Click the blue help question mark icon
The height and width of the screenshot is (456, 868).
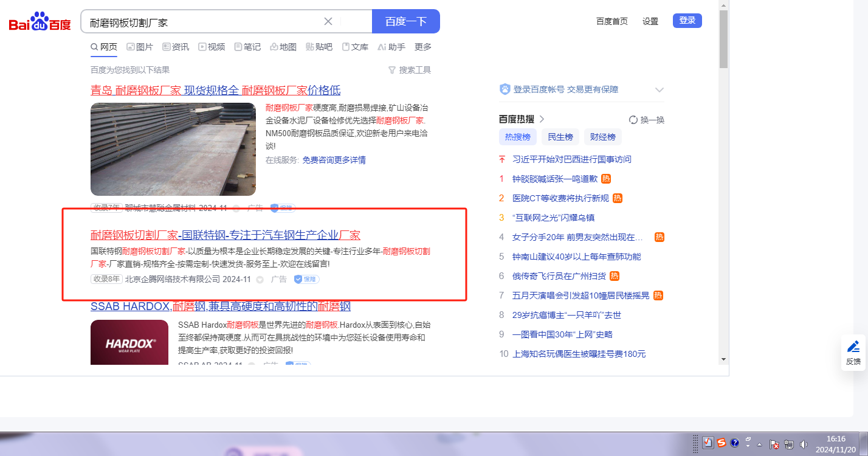tap(734, 443)
